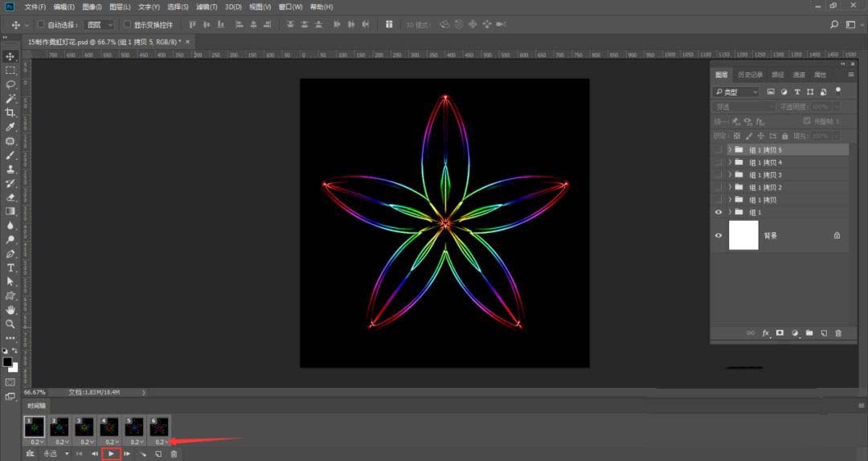
Task: Open the 永远 loop options dropdown
Action: click(56, 454)
